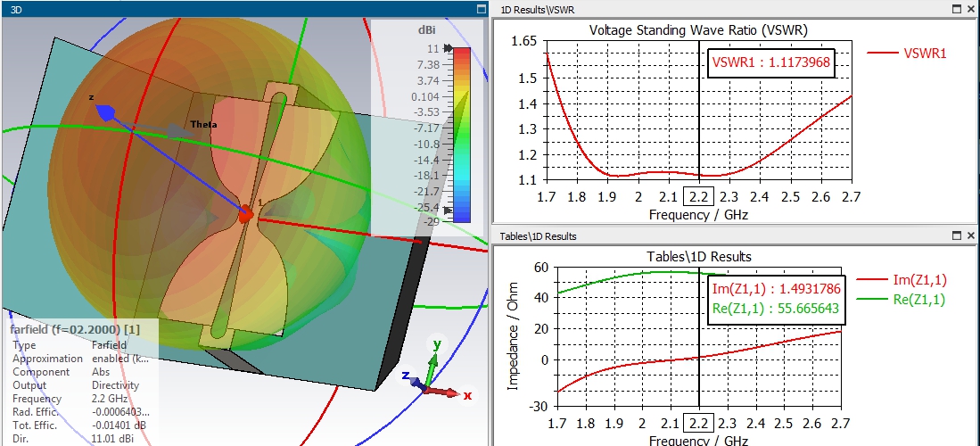Click the dBi farfield color ramp bar
This screenshot has width=980, height=446.
(x=461, y=134)
